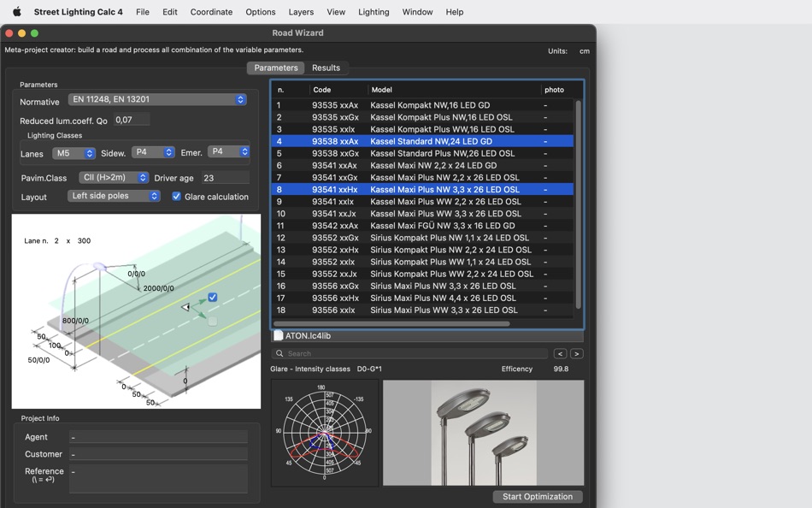Click the viewer direction arrow in road diagram

185,307
